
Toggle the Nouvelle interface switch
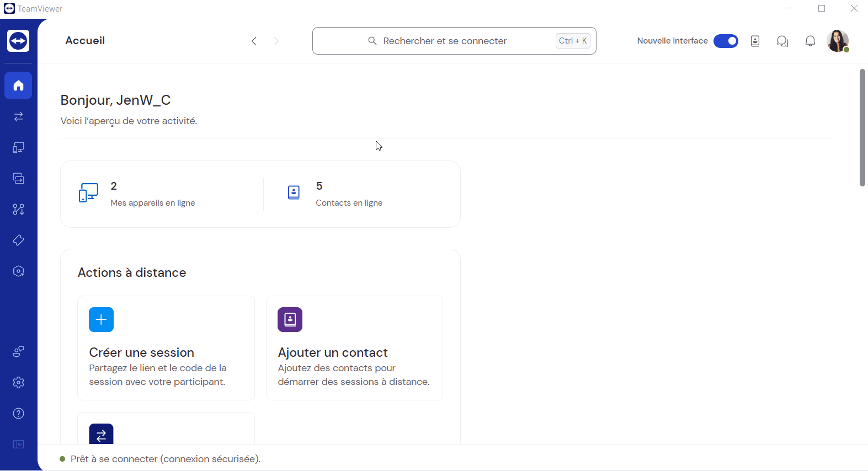[726, 41]
